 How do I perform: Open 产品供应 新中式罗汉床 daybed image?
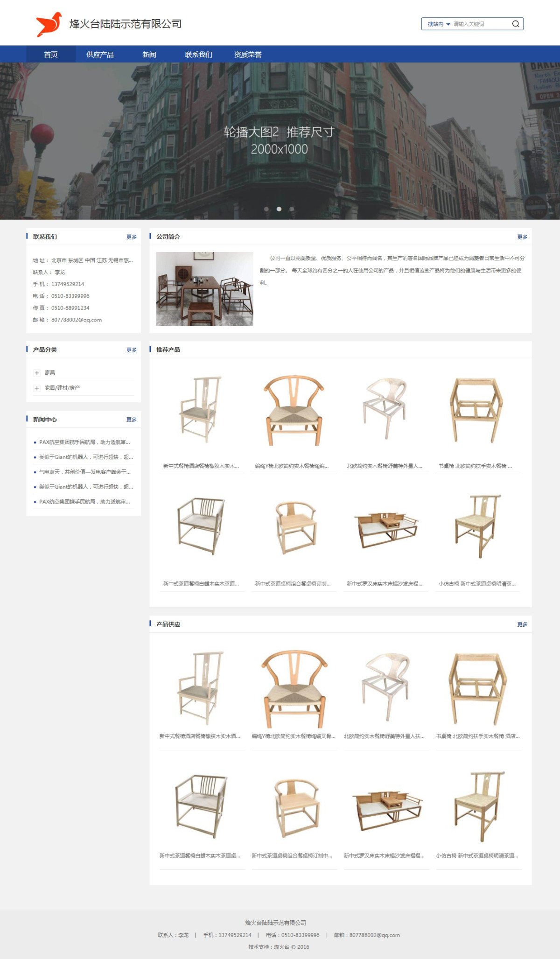(x=385, y=807)
